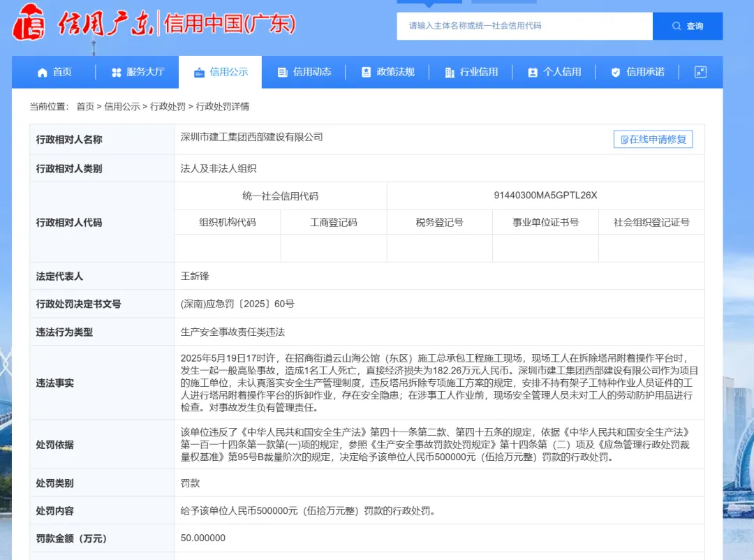Click the 组织机构代码 column header
This screenshot has width=754, height=560.
tap(228, 222)
